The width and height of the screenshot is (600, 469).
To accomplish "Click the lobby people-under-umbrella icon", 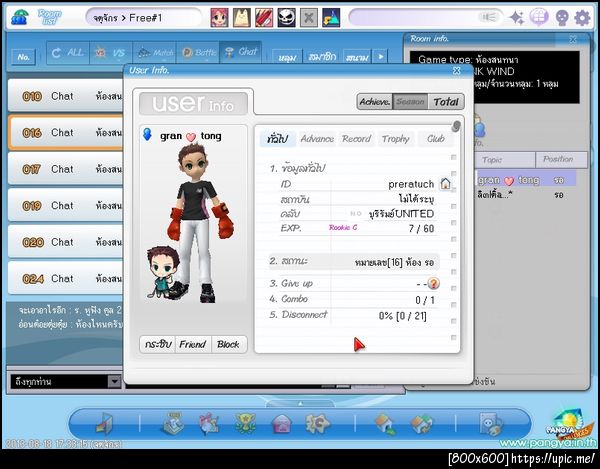I will pyautogui.click(x=19, y=17).
